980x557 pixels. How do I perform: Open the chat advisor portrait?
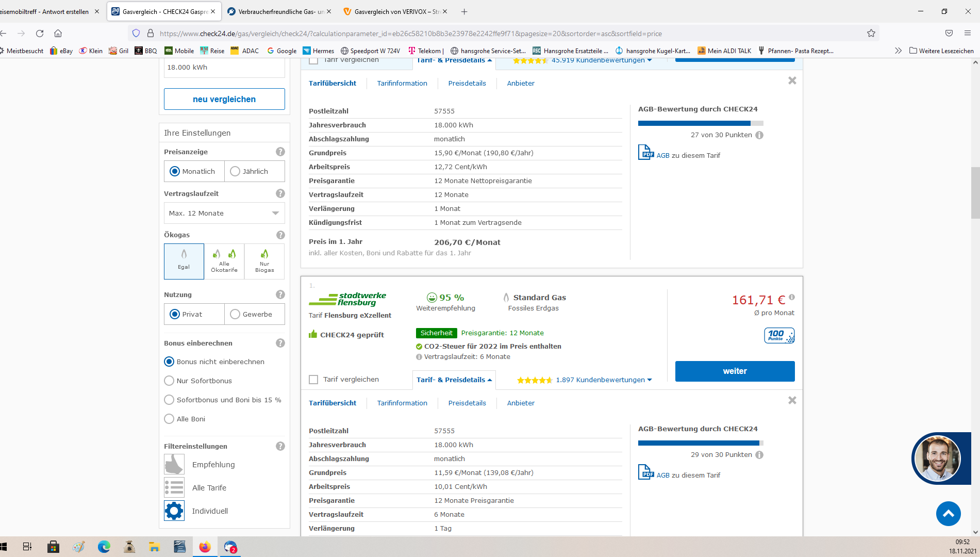click(x=937, y=458)
